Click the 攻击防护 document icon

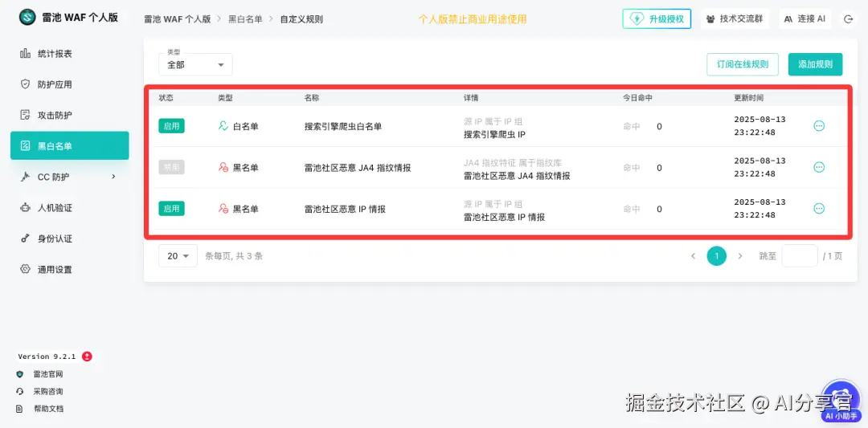(x=25, y=115)
